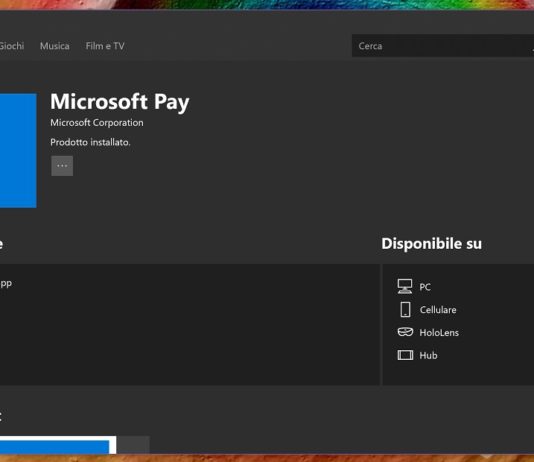Select the PC availability label
This screenshot has height=462, width=534.
(x=425, y=287)
